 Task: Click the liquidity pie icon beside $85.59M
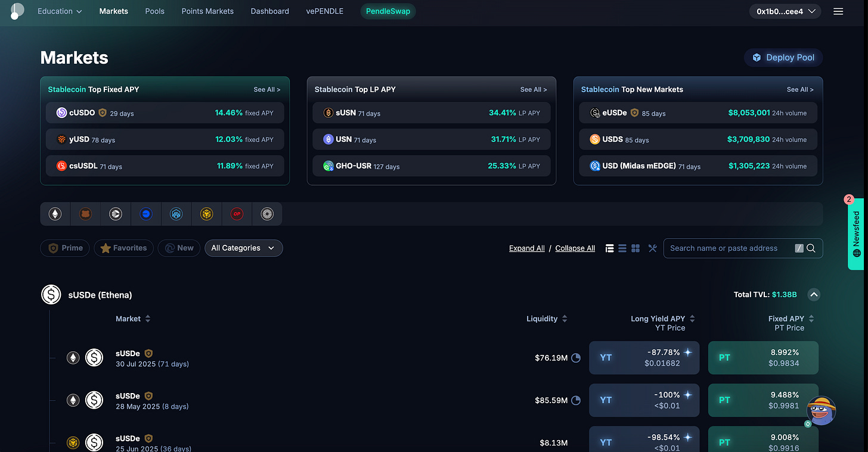576,400
